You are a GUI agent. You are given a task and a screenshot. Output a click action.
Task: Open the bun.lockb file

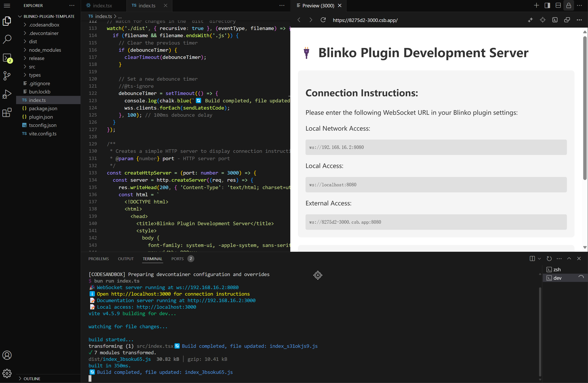(48, 92)
